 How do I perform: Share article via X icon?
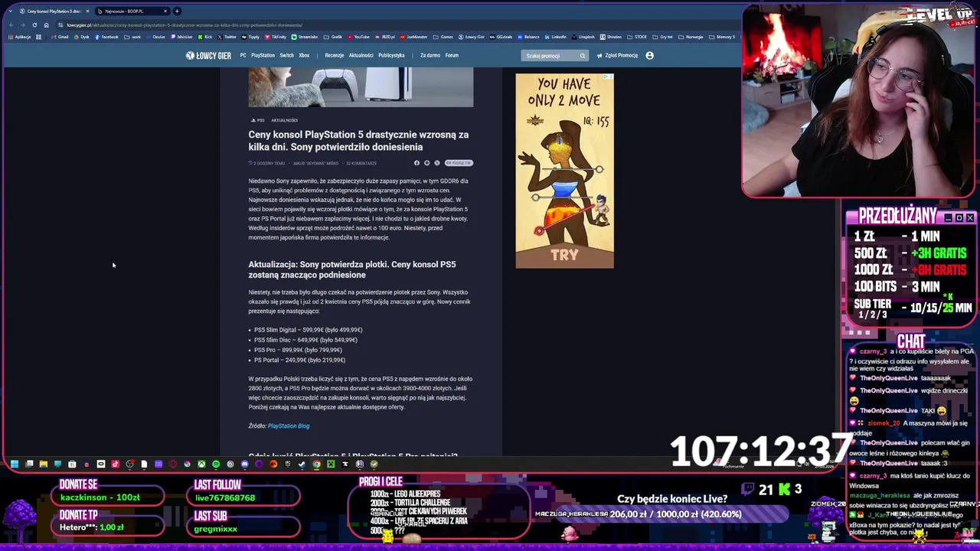coord(437,163)
